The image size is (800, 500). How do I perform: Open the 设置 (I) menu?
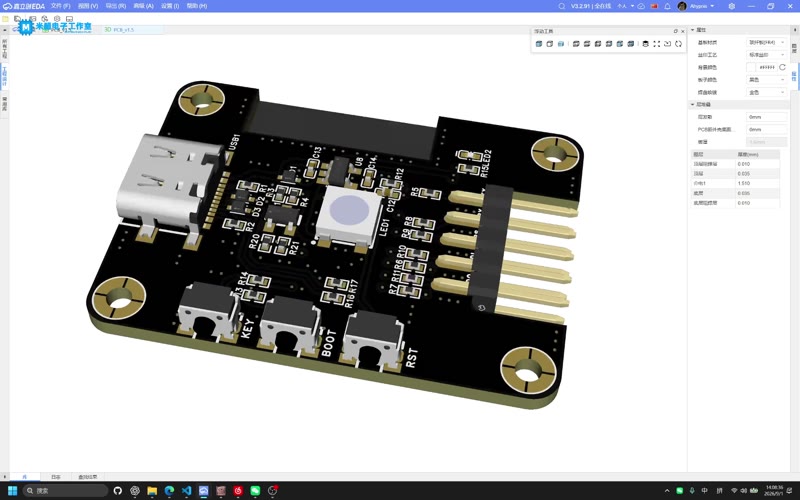(170, 6)
